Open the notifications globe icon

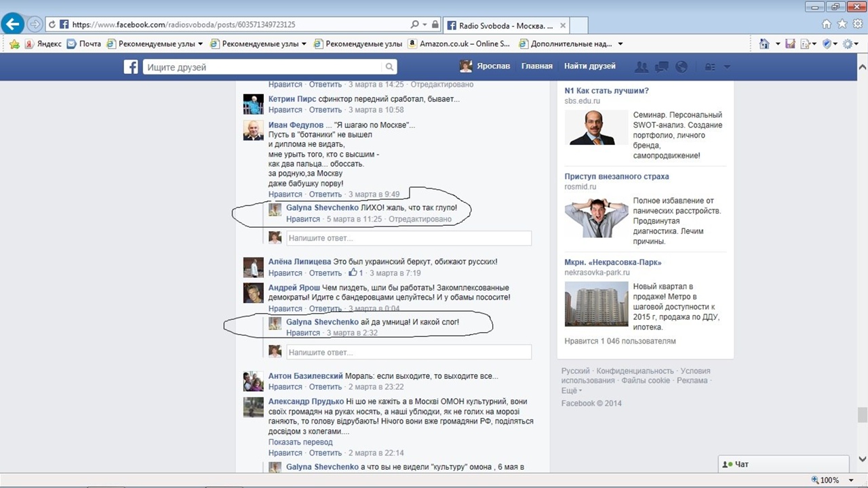[x=682, y=67]
